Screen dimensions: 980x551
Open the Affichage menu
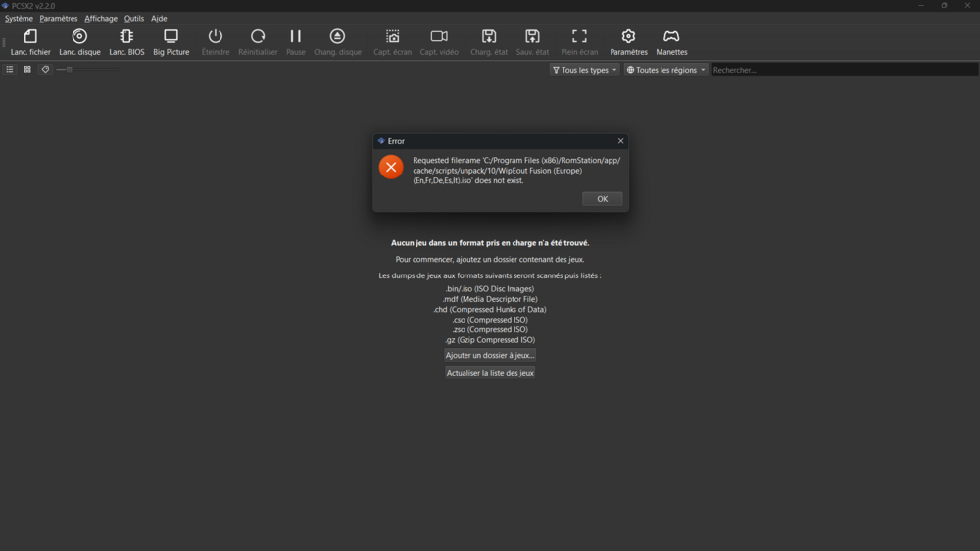(100, 19)
